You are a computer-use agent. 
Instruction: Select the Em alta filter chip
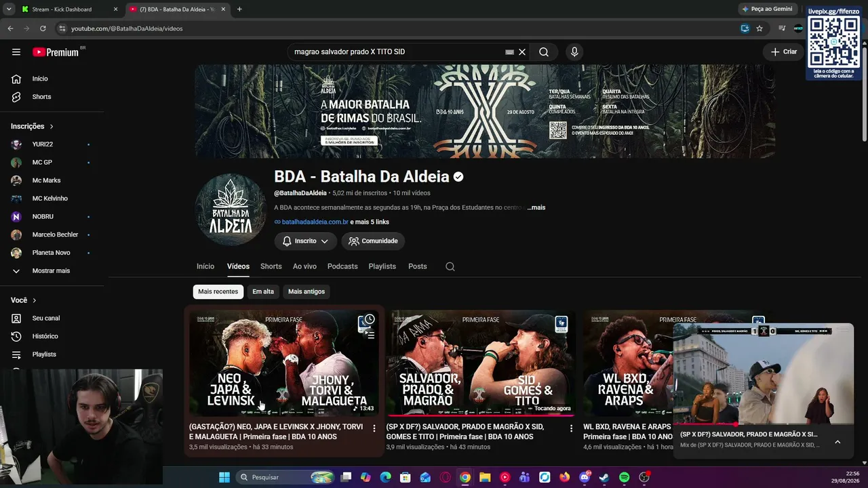(263, 291)
